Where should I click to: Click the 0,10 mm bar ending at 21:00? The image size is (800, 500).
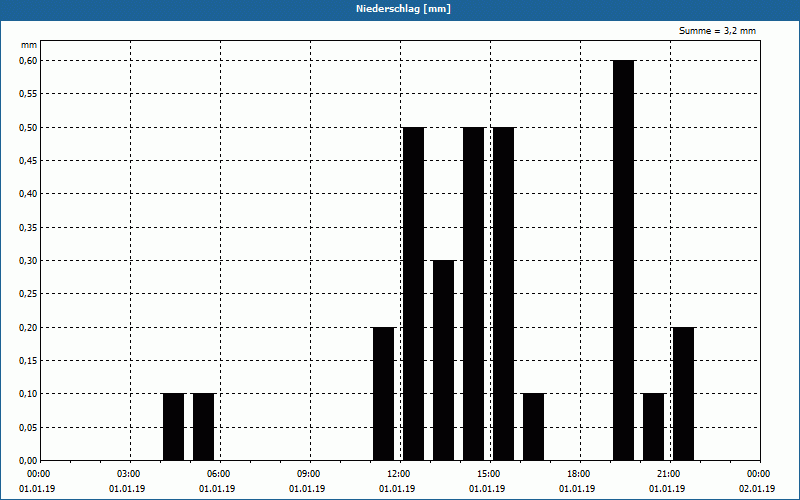(x=654, y=427)
